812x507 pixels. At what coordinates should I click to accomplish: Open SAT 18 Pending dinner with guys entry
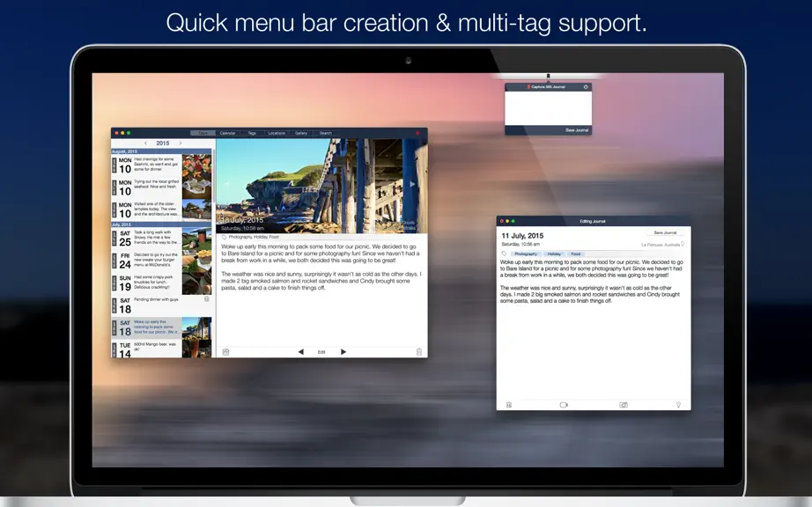(x=161, y=305)
